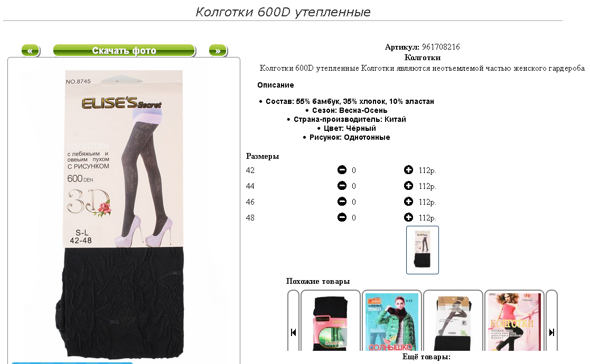Open the gray tights similar product thumbnail

tap(453, 322)
